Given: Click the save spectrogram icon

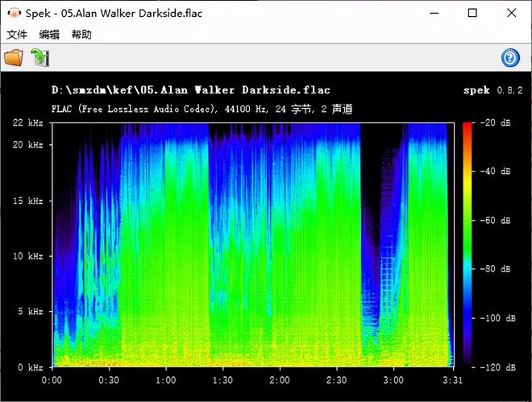Looking at the screenshot, I should tap(40, 58).
